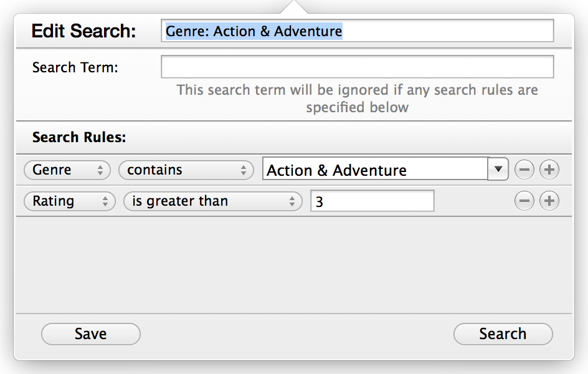
Task: Change the 'contains' operator dropdown
Action: [186, 170]
